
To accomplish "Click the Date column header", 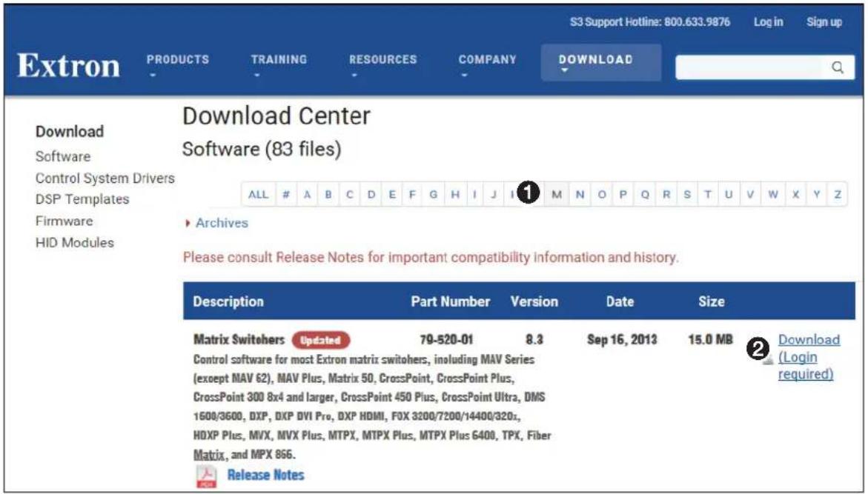I will (x=620, y=302).
